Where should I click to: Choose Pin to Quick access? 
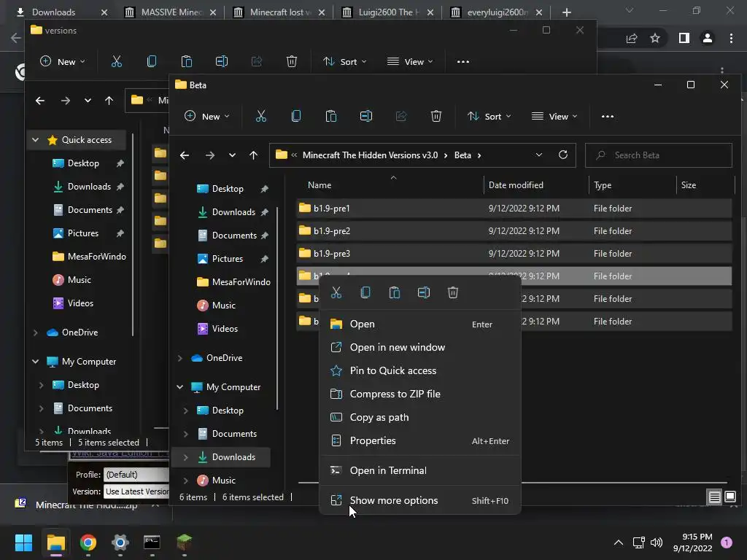(x=419, y=371)
